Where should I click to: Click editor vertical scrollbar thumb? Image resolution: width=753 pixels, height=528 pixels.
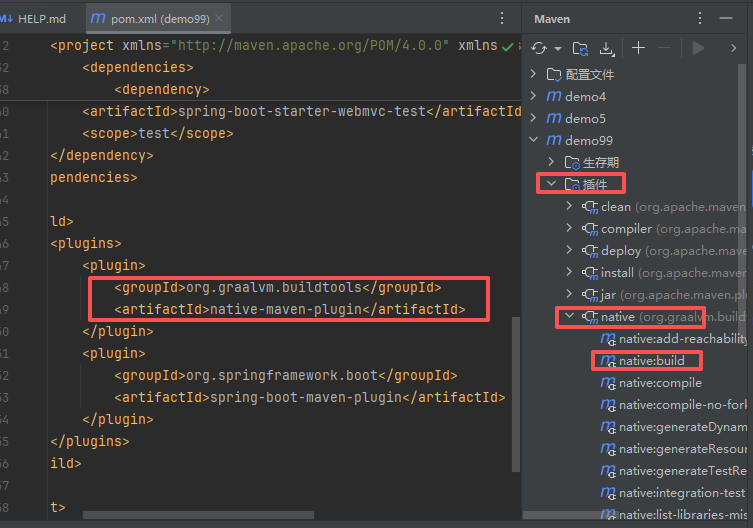click(x=516, y=394)
